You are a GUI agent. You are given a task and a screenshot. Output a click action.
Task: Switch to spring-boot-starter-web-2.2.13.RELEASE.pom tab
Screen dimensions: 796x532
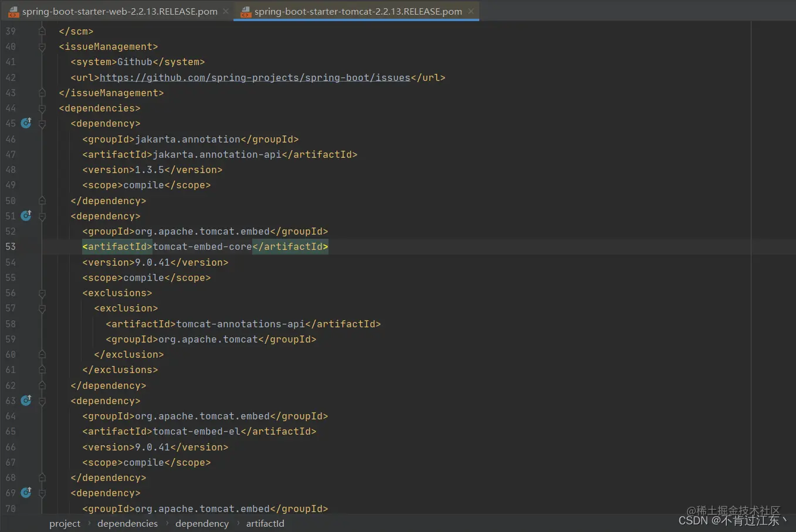[x=120, y=11]
